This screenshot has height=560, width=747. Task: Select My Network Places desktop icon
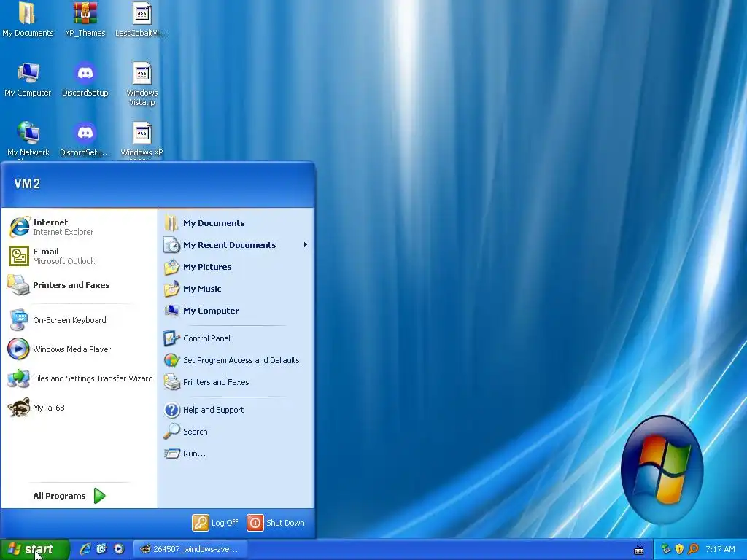[28, 140]
